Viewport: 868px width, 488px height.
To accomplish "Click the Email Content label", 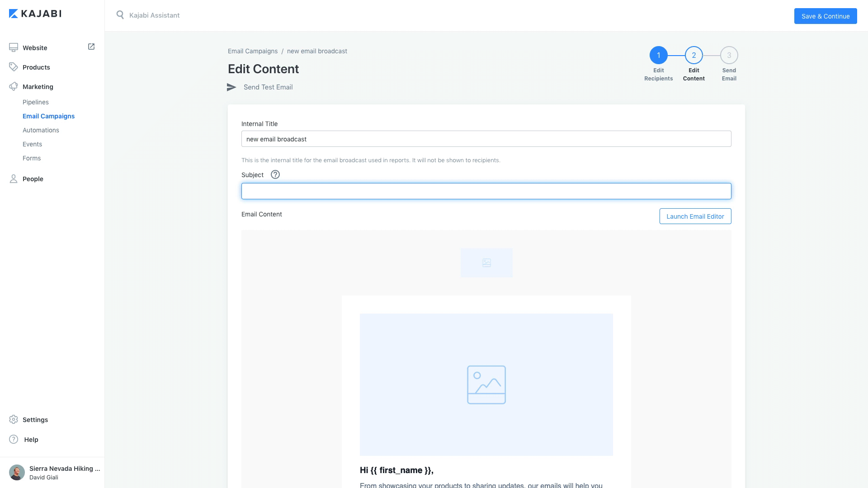I will (262, 214).
